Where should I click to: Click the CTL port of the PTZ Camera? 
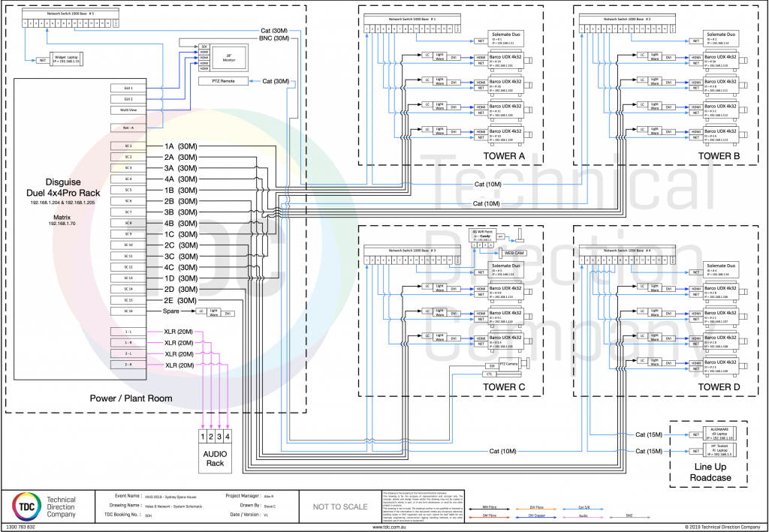coord(490,374)
